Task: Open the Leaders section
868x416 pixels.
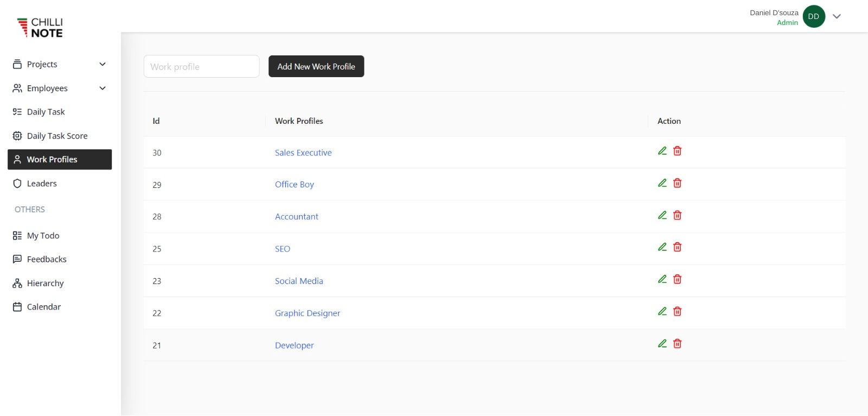Action: coord(42,184)
